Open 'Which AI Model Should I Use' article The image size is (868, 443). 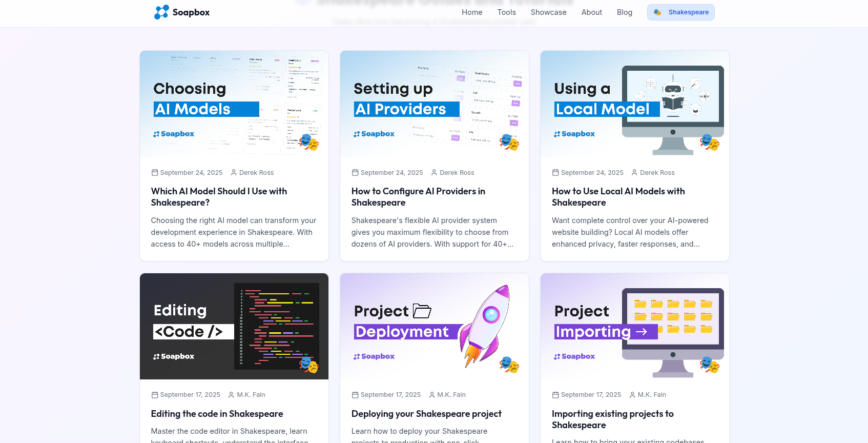(x=219, y=197)
